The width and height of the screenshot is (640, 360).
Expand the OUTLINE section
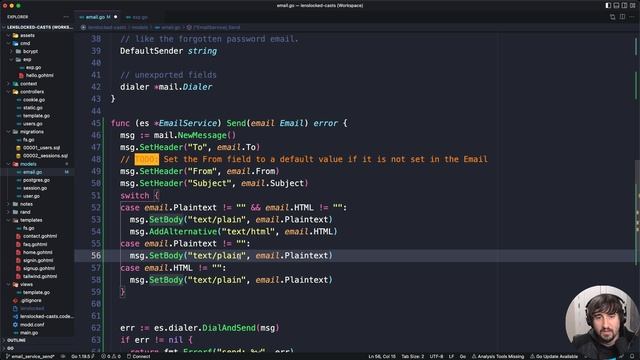[16, 340]
